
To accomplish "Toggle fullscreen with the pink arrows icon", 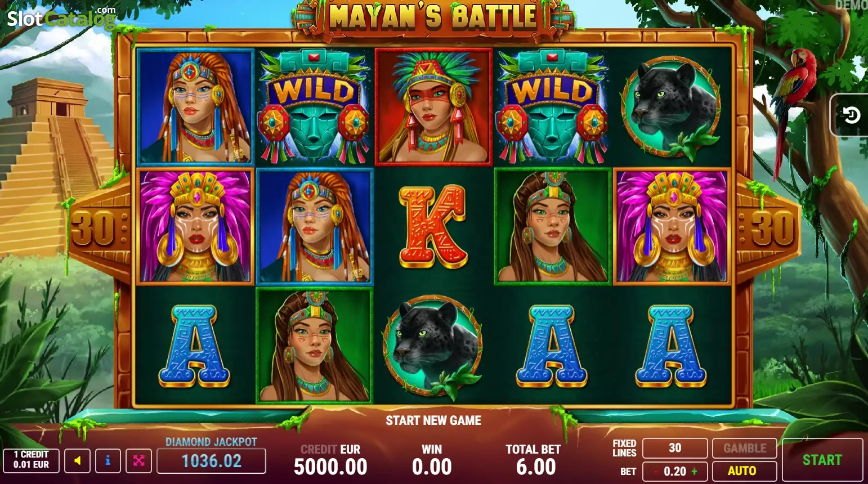I will point(138,461).
